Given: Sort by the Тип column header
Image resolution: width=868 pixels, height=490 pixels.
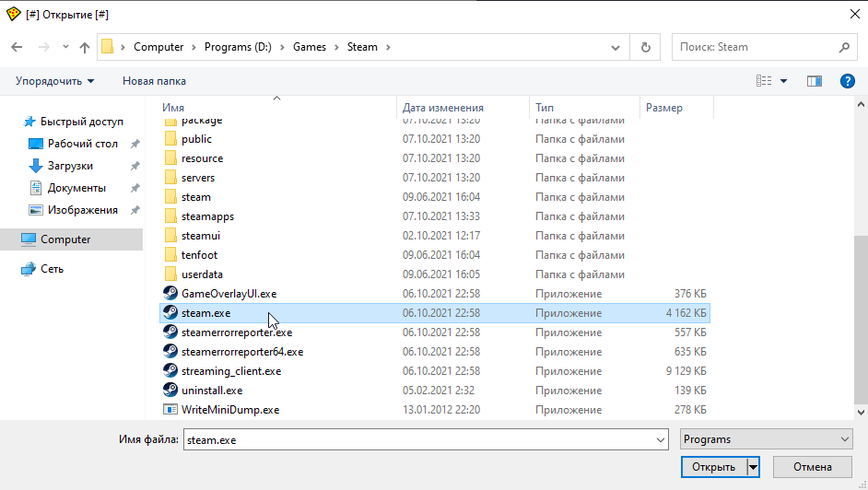Looking at the screenshot, I should [x=545, y=107].
